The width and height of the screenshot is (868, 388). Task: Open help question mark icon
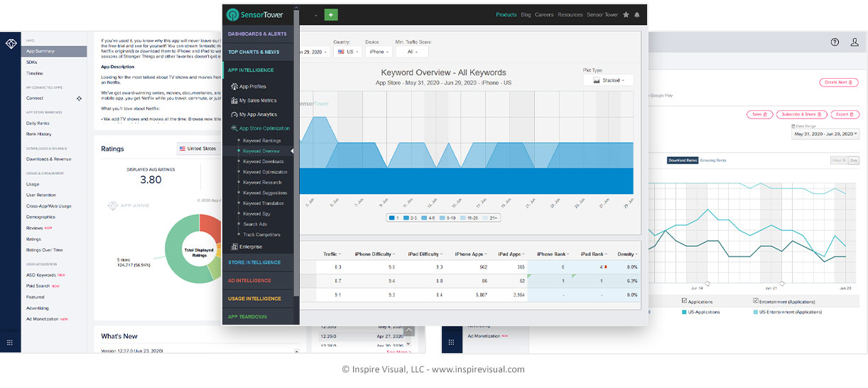tap(835, 43)
